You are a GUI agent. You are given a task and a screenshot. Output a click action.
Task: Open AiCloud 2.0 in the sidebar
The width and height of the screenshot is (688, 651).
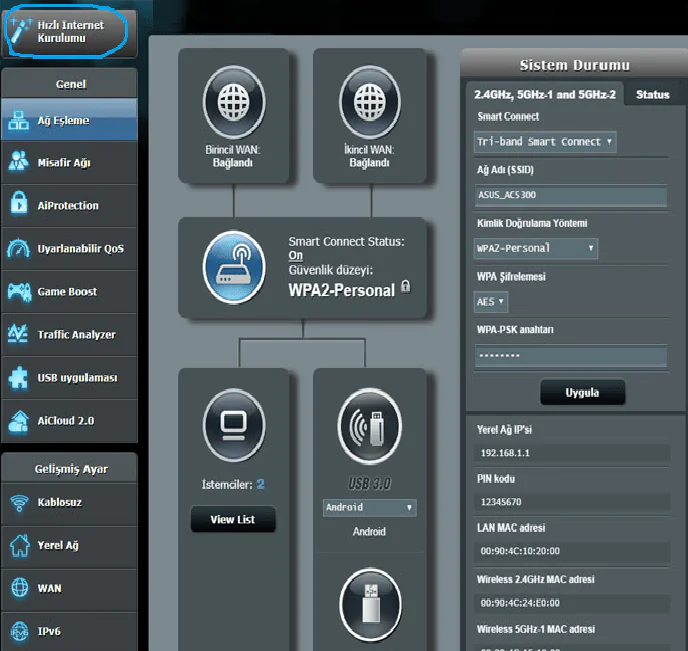click(x=69, y=420)
